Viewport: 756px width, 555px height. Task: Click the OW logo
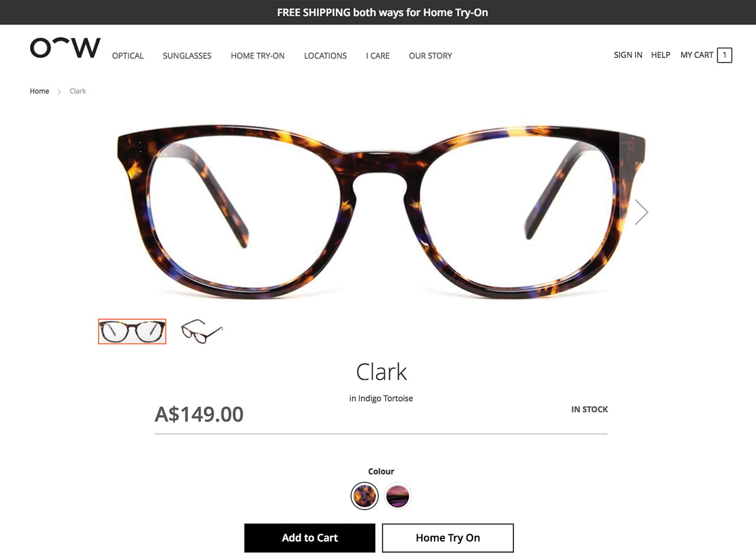point(65,48)
